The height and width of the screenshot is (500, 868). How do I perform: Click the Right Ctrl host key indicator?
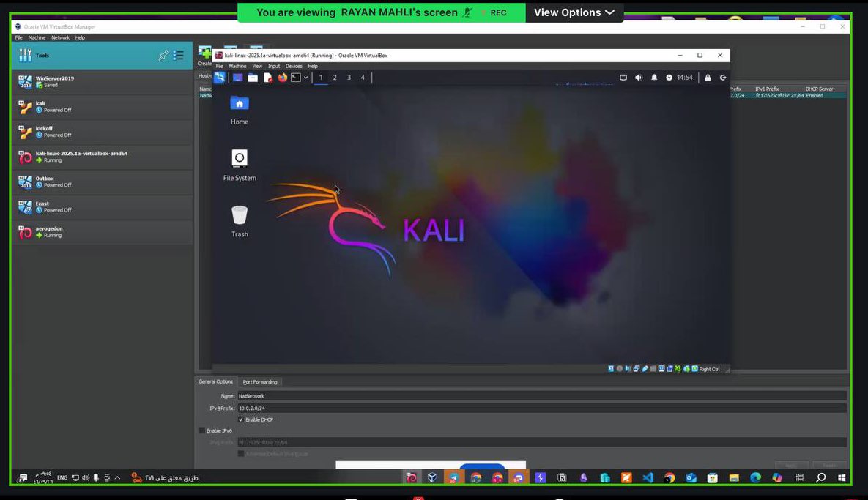(x=709, y=369)
